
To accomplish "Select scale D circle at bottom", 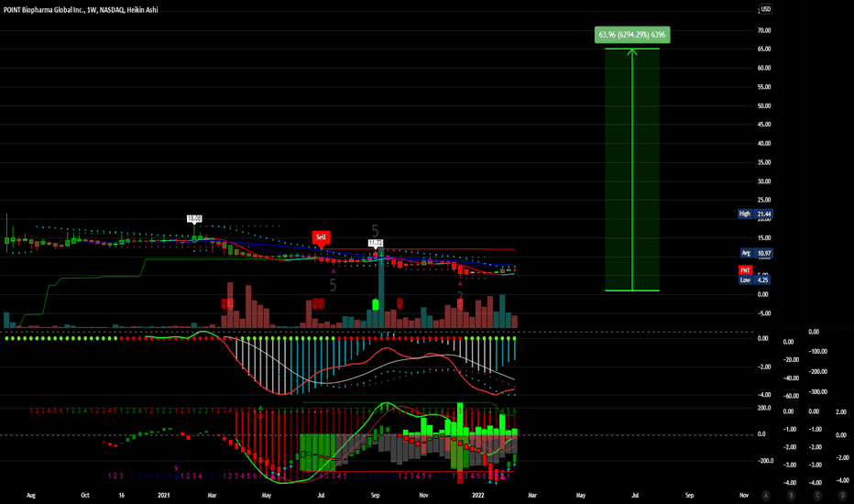I will 842,495.
